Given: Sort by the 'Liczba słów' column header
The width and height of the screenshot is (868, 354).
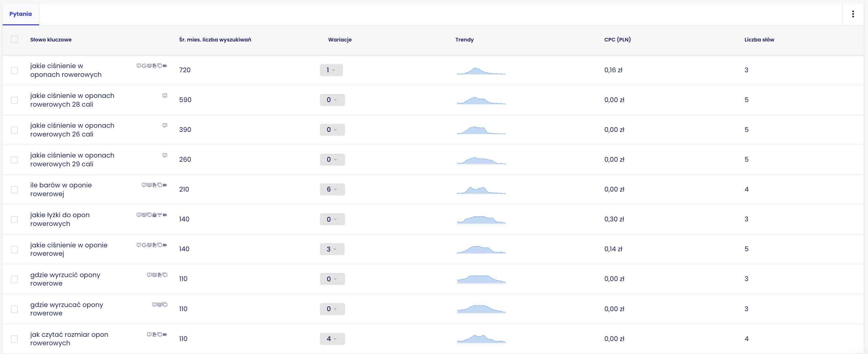Looking at the screenshot, I should (759, 40).
